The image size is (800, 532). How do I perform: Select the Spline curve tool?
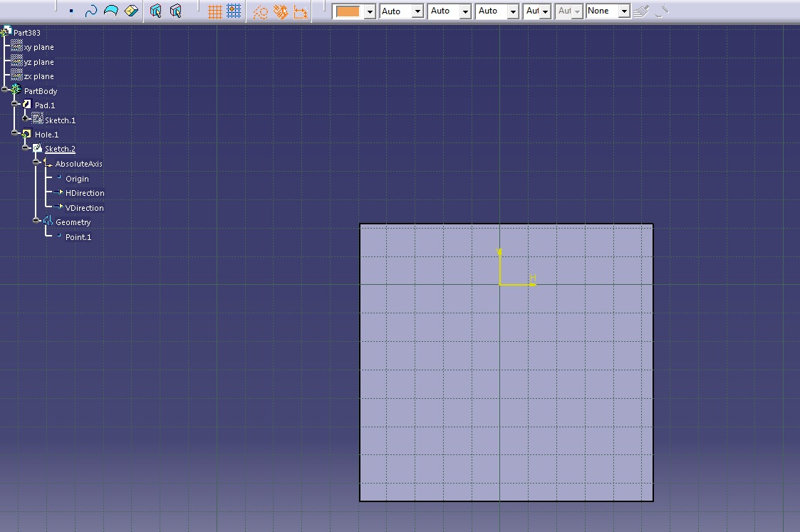coord(90,11)
